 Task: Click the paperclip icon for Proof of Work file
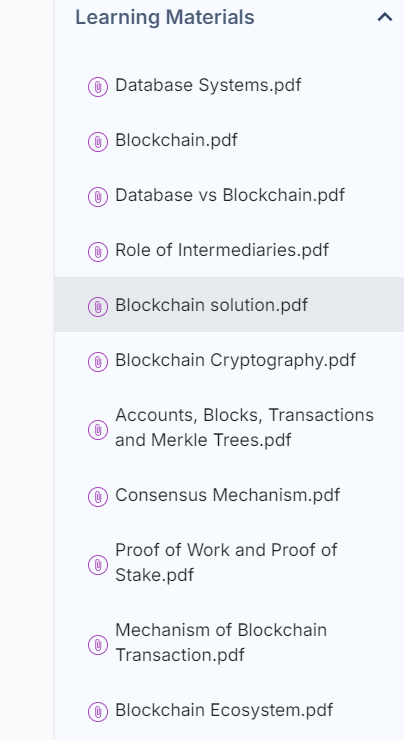pos(98,564)
